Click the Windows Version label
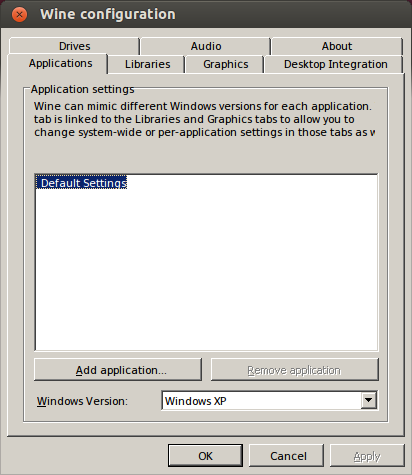Screen dimensions: 412x475 click(x=82, y=401)
